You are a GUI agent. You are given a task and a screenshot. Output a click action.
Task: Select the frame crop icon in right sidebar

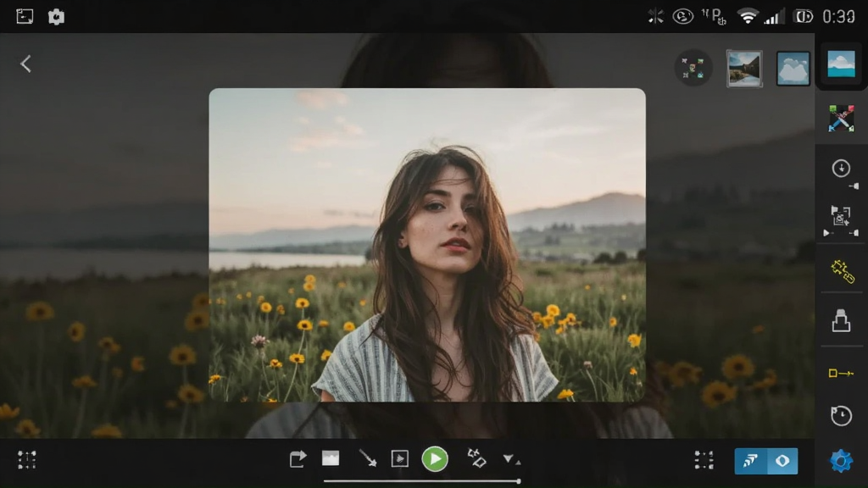[841, 217]
